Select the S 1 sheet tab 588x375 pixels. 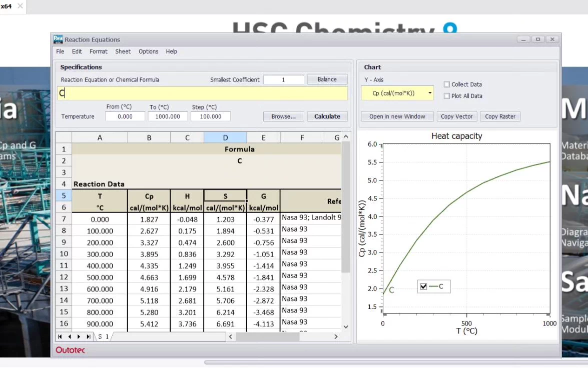[103, 336]
